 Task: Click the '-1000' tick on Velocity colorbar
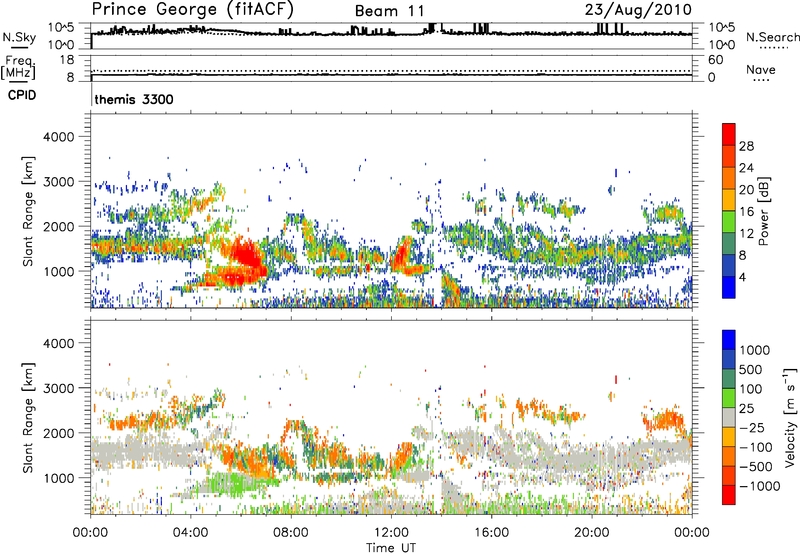coord(760,486)
